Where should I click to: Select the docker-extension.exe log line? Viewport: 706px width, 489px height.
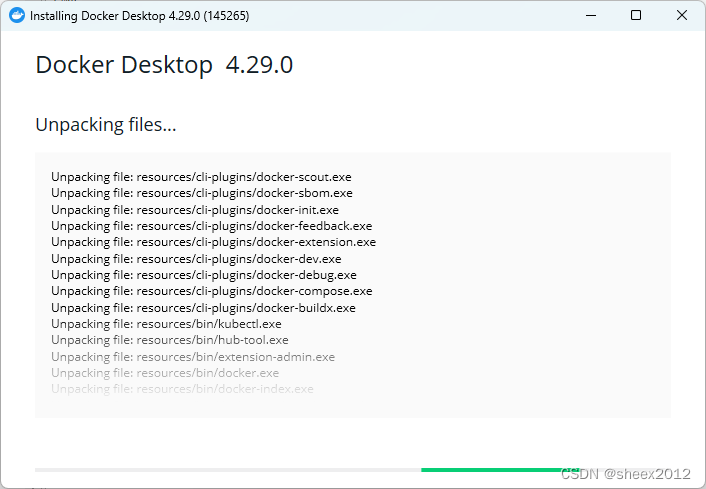click(x=213, y=242)
